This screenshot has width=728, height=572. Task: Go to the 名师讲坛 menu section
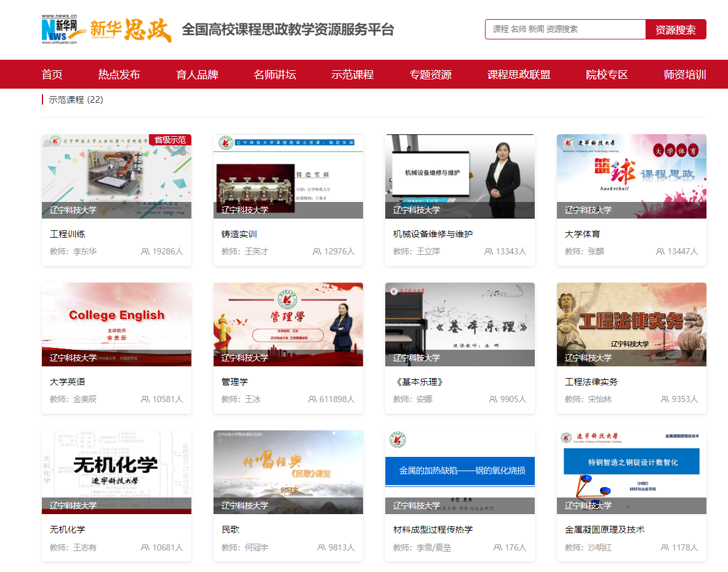(274, 75)
